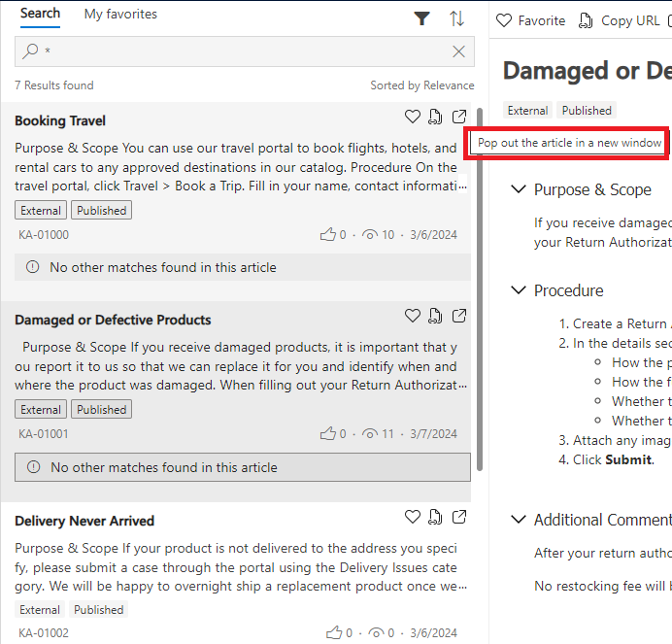Copy URL of the Booking Travel article

435,117
